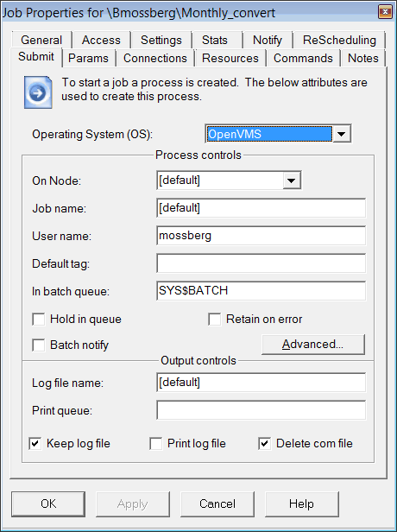Focus the In batch queue SYS$BATCH field
The width and height of the screenshot is (397, 532).
261,290
